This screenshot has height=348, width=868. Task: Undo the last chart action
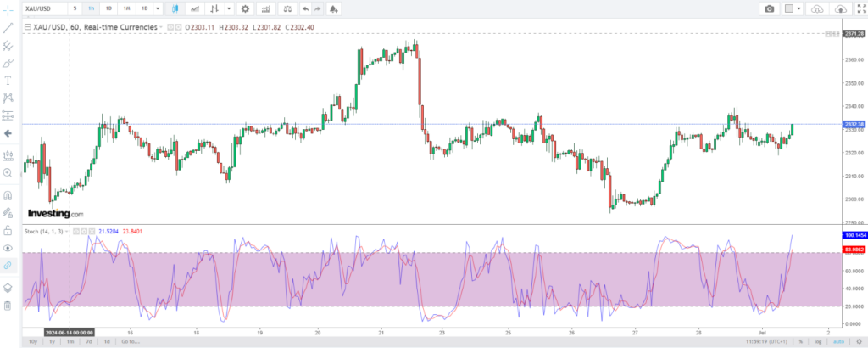(305, 8)
